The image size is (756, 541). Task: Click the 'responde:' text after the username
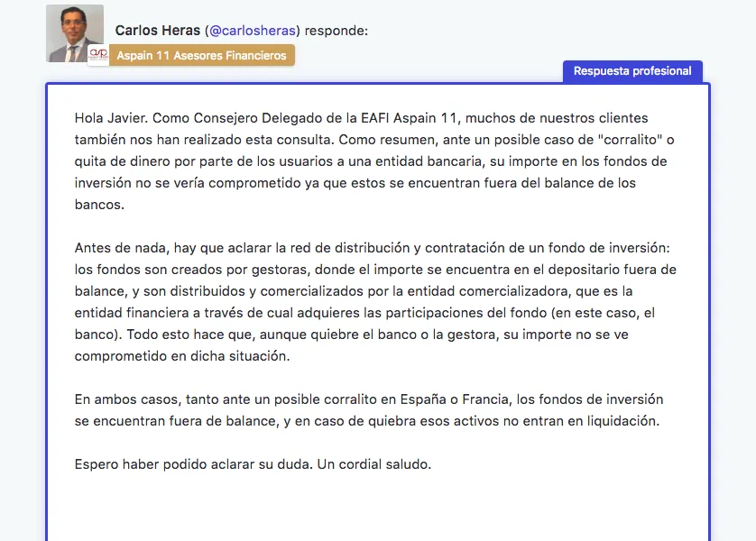pos(337,31)
